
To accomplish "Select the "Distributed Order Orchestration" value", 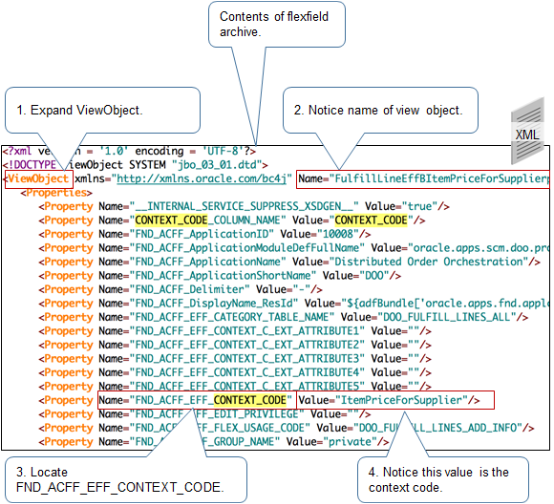I will click(x=429, y=262).
